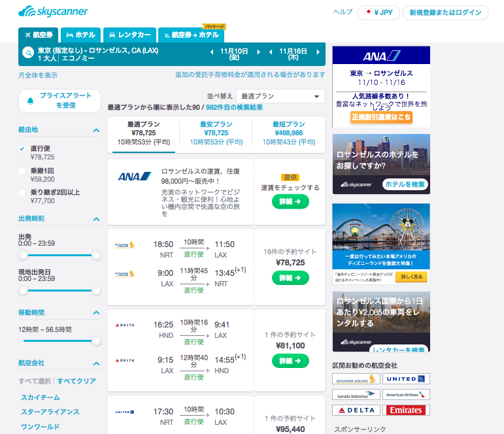Switch to the 航空券 + ホテル package tab
The height and width of the screenshot is (434, 504).
point(192,35)
